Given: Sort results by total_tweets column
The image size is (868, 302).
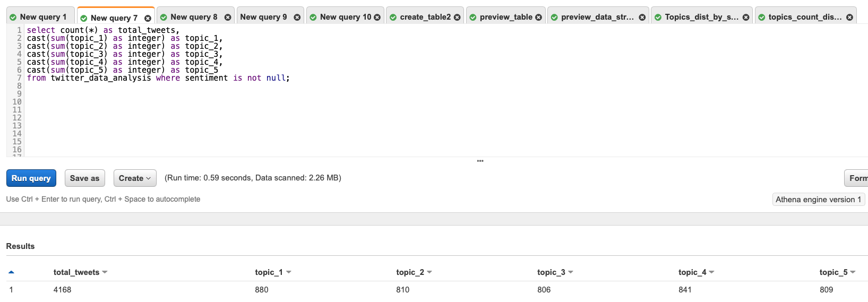Looking at the screenshot, I should 81,272.
